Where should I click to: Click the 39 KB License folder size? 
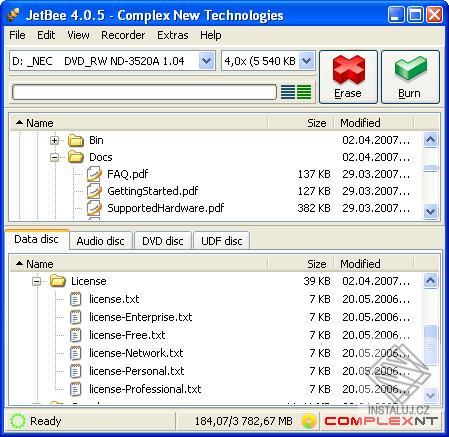317,281
